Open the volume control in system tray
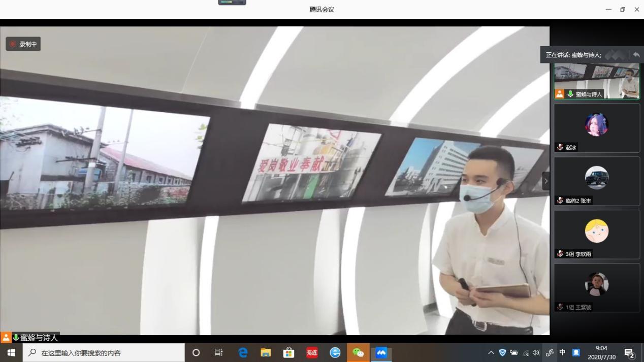This screenshot has width=644, height=362. click(536, 353)
